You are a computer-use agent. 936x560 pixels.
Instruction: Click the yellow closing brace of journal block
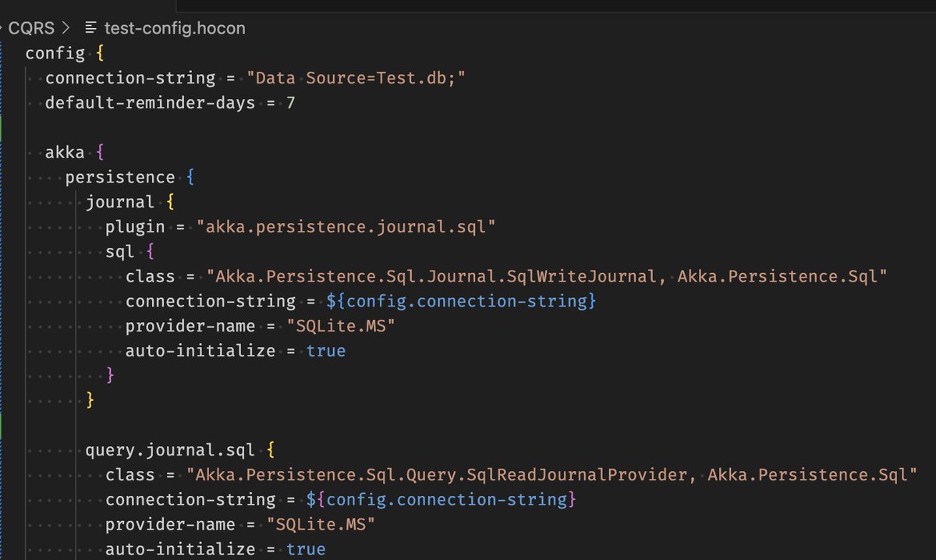click(x=90, y=400)
